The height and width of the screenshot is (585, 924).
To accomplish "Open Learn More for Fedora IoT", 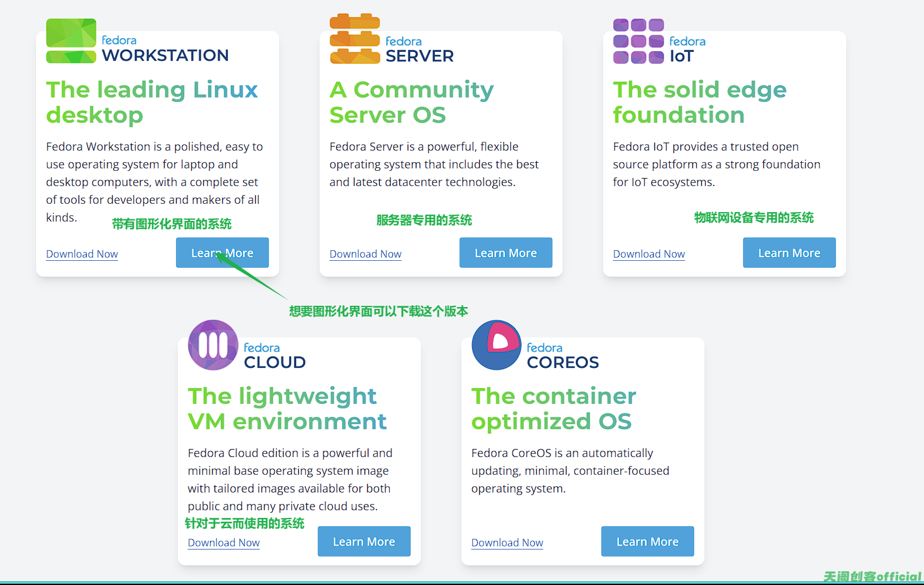I will pyautogui.click(x=789, y=253).
